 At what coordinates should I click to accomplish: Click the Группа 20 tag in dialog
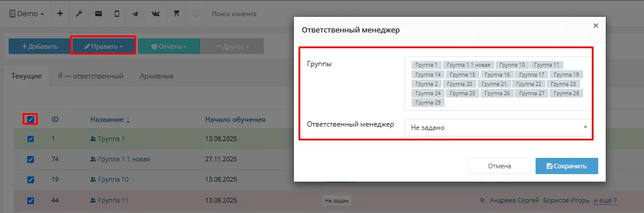pyautogui.click(x=460, y=84)
